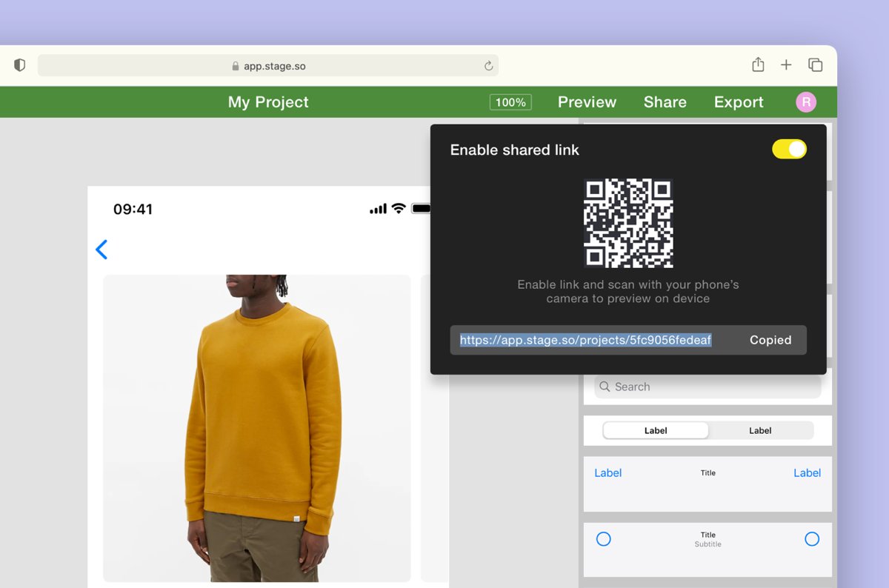Screen dimensions: 889x588
Task: Disable the Enable shared link toggle
Action: [x=790, y=149]
